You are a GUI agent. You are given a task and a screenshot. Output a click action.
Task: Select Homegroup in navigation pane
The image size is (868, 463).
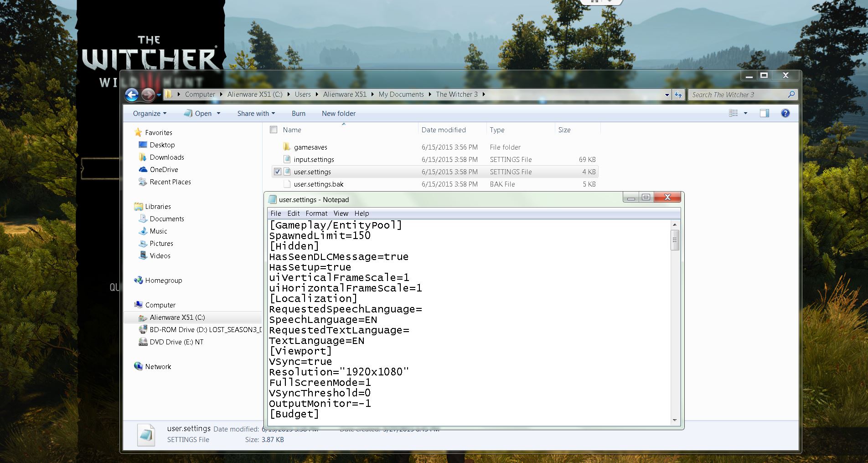tap(163, 281)
